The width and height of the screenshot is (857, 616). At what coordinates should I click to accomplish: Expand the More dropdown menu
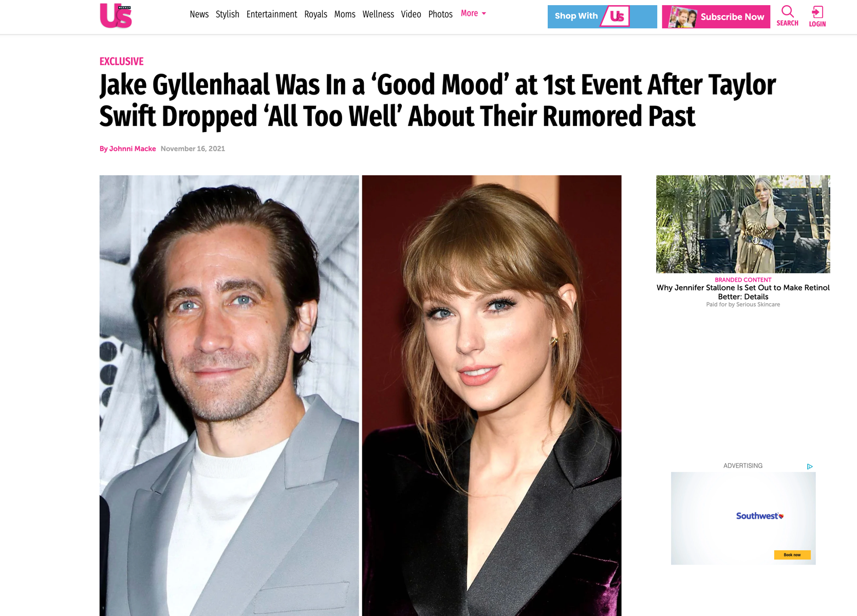(473, 13)
